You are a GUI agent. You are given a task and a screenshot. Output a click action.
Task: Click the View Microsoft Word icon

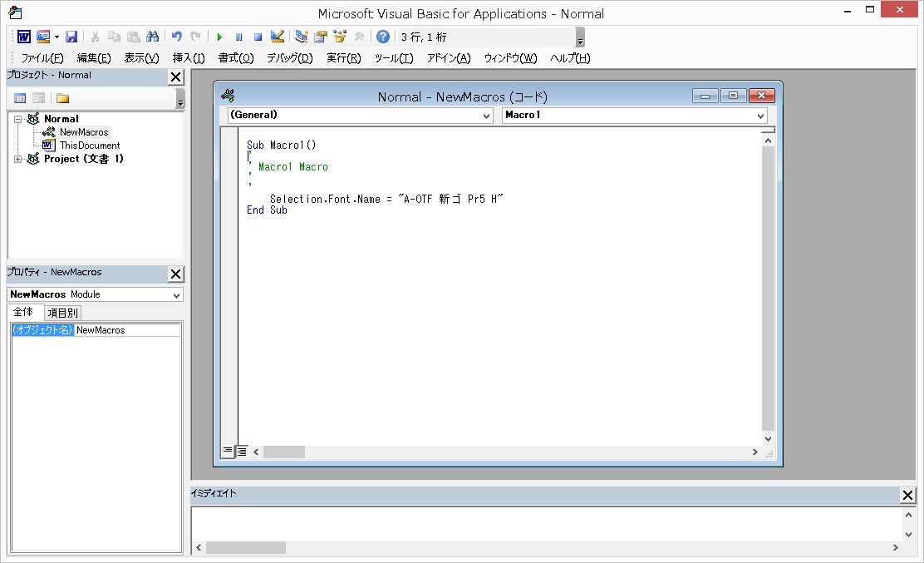click(23, 37)
